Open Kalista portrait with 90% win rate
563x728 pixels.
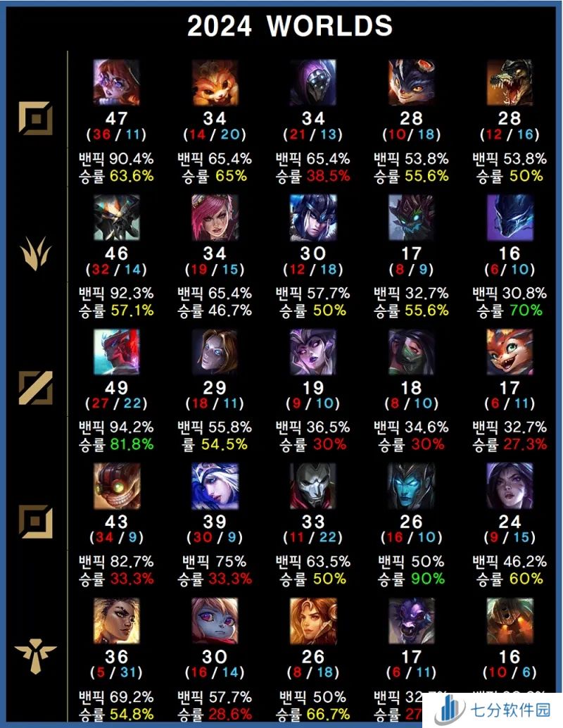point(411,486)
